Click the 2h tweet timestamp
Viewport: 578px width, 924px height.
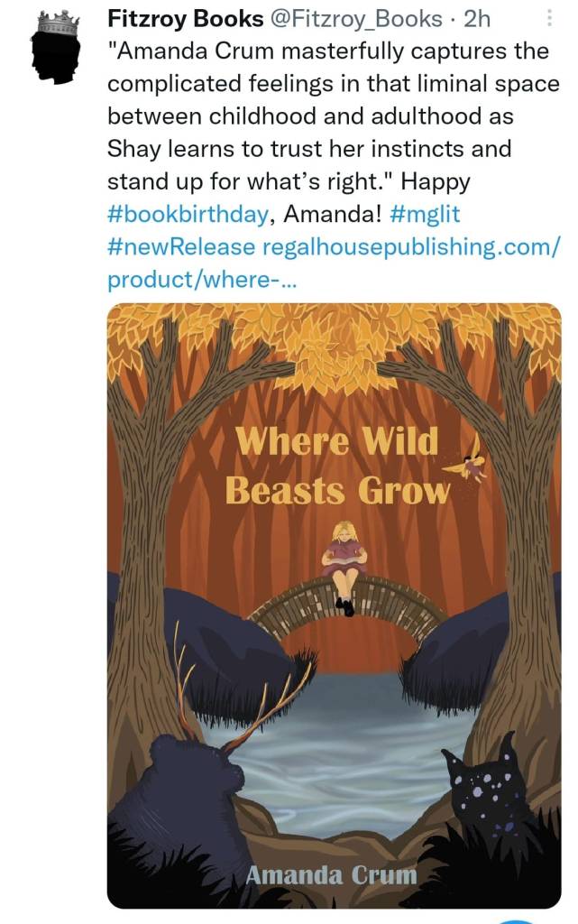tap(475, 19)
